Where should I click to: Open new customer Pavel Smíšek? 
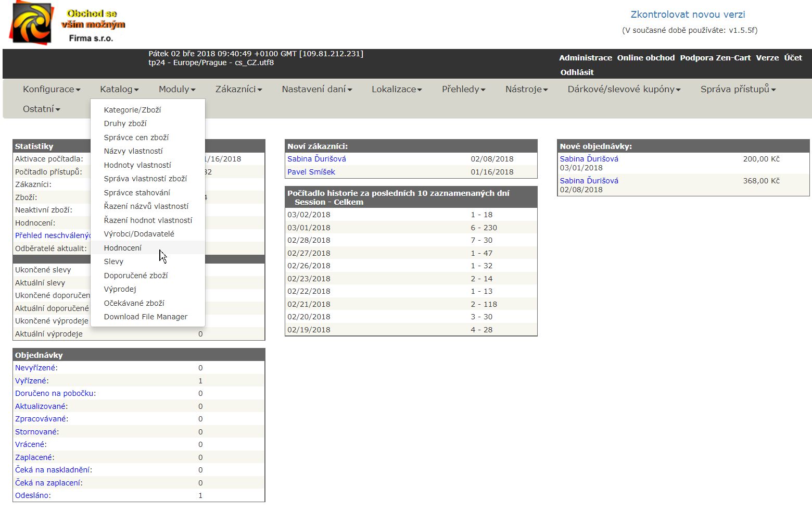[311, 172]
